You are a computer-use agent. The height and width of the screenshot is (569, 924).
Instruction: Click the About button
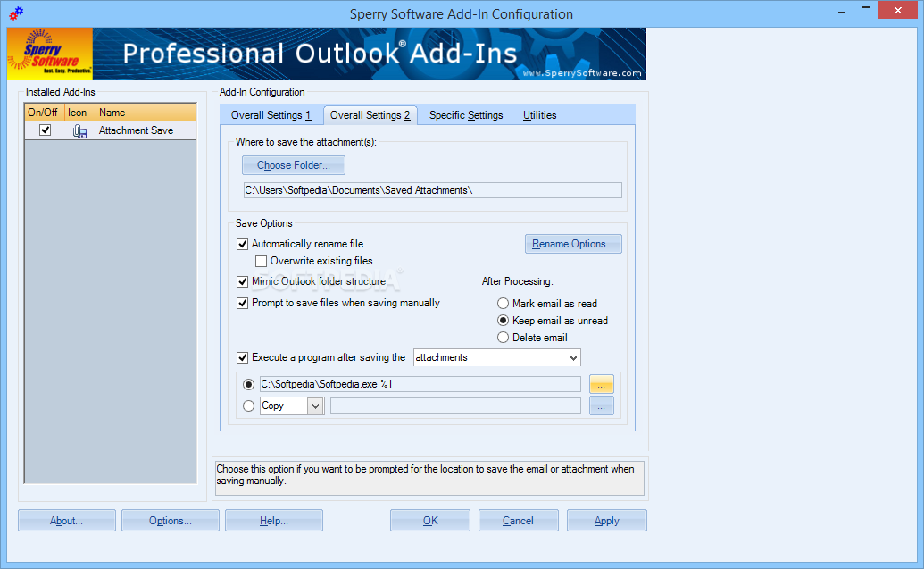pos(67,521)
